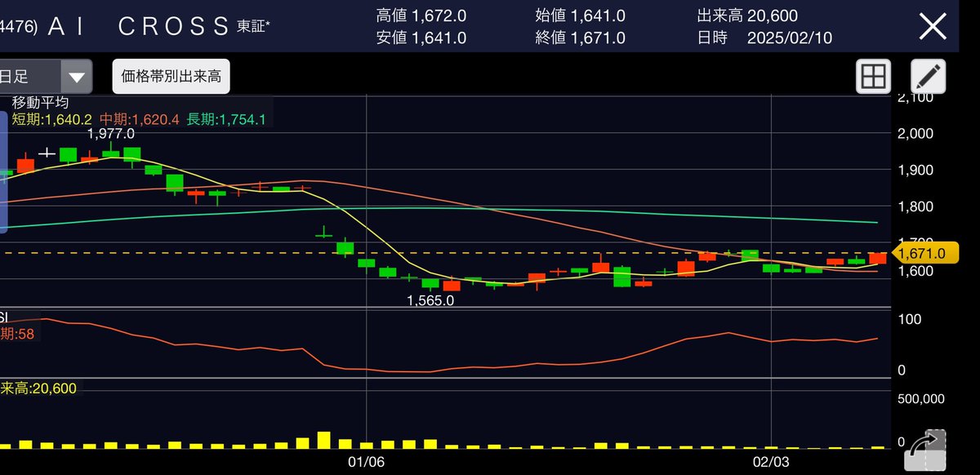Tap the 2,000 price axis label
The height and width of the screenshot is (475, 980).
point(915,134)
